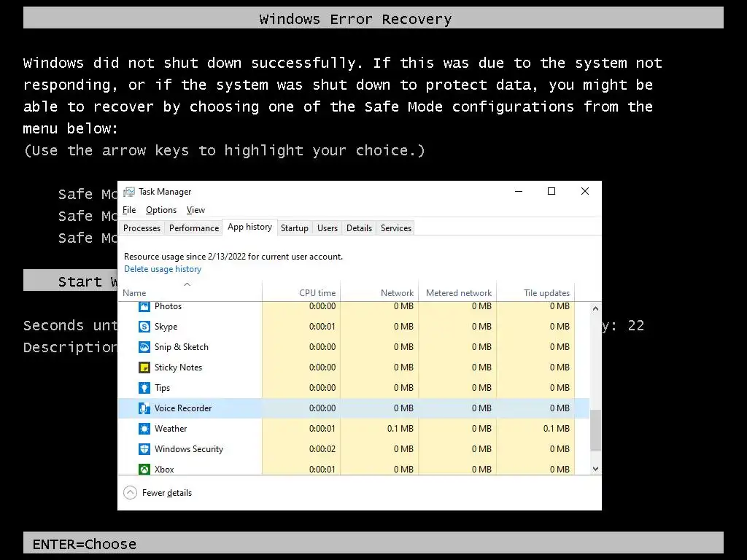The image size is (747, 560).
Task: Close the Task Manager window
Action: pyautogui.click(x=585, y=192)
